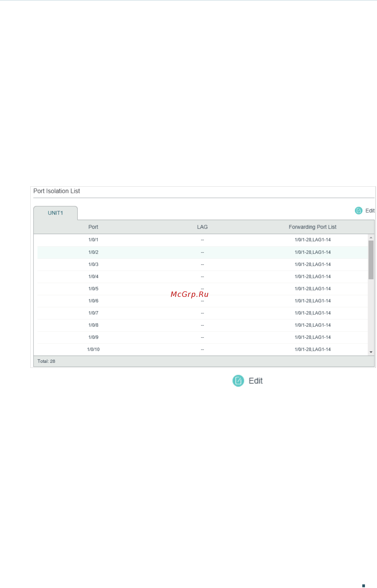Click the table's vertical scrollbar thumb
377x588 pixels.
pos(371,260)
